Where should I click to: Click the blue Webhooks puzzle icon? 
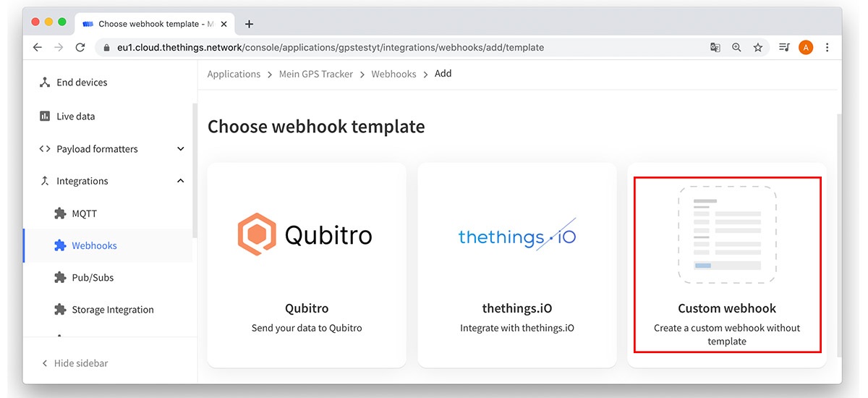point(60,245)
